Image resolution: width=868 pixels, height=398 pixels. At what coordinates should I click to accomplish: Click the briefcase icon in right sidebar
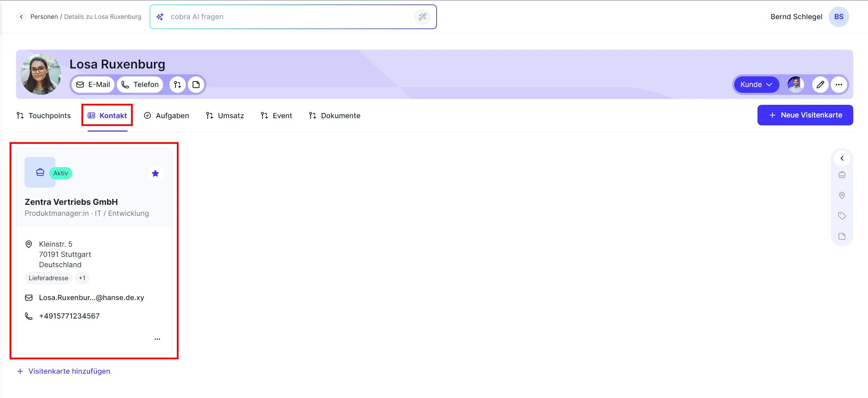pos(842,175)
